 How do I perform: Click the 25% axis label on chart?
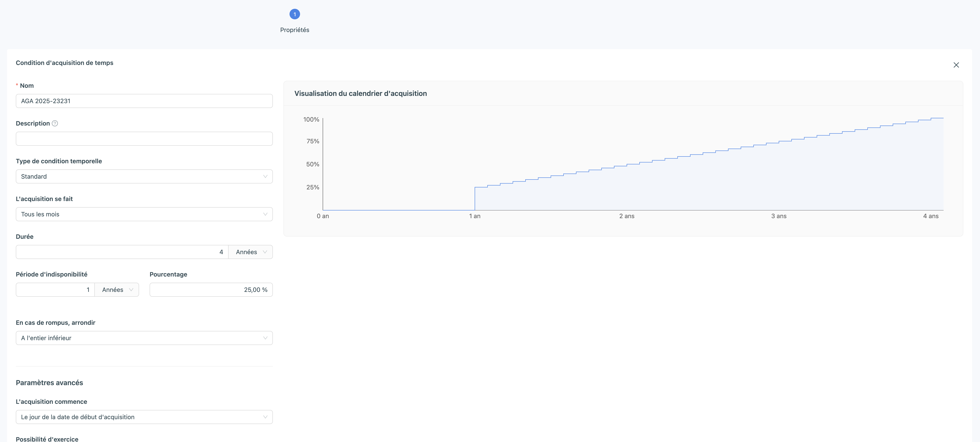[313, 187]
